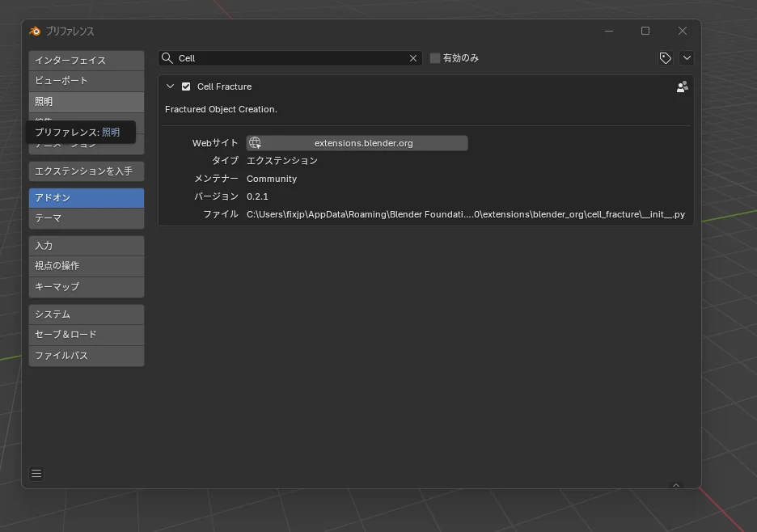
Task: Toggle the 有効のみ checkbox
Action: pos(435,58)
